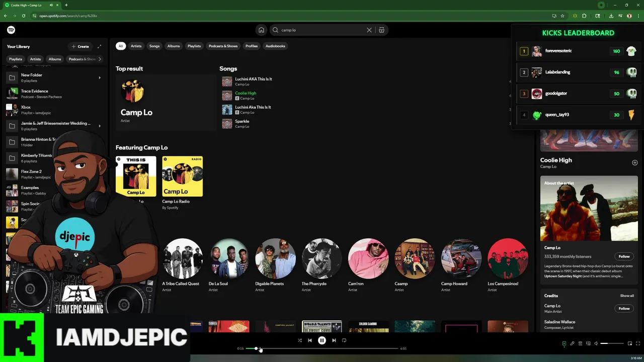Image resolution: width=644 pixels, height=362 pixels.
Task: Open Chrome extensions puzzle icon
Action: [x=584, y=16]
